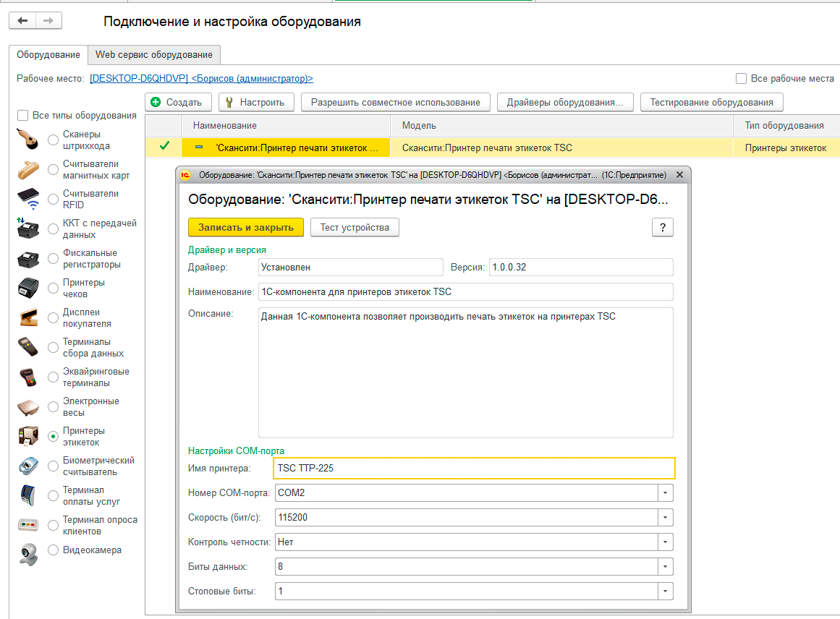Check 'Все типы оборудования' checkbox

[x=22, y=116]
